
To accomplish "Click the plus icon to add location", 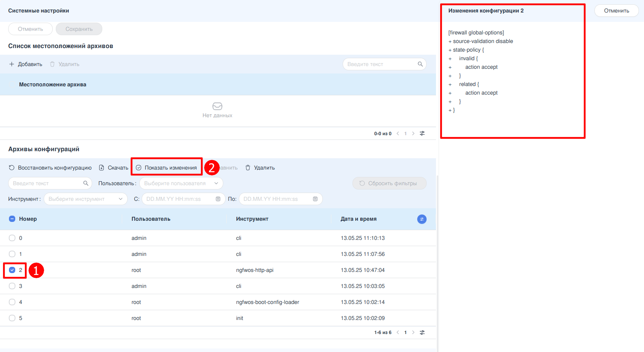I will tap(12, 64).
